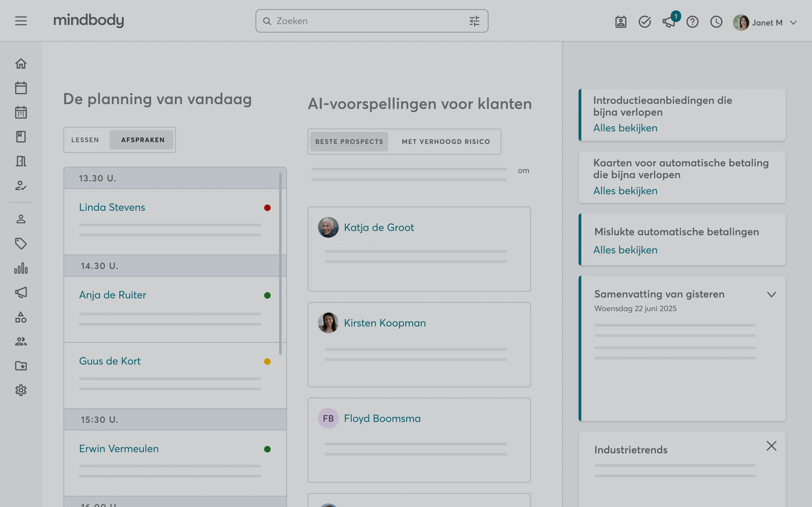Select the Afspraken toggle
812x507 pixels.
pyautogui.click(x=143, y=140)
